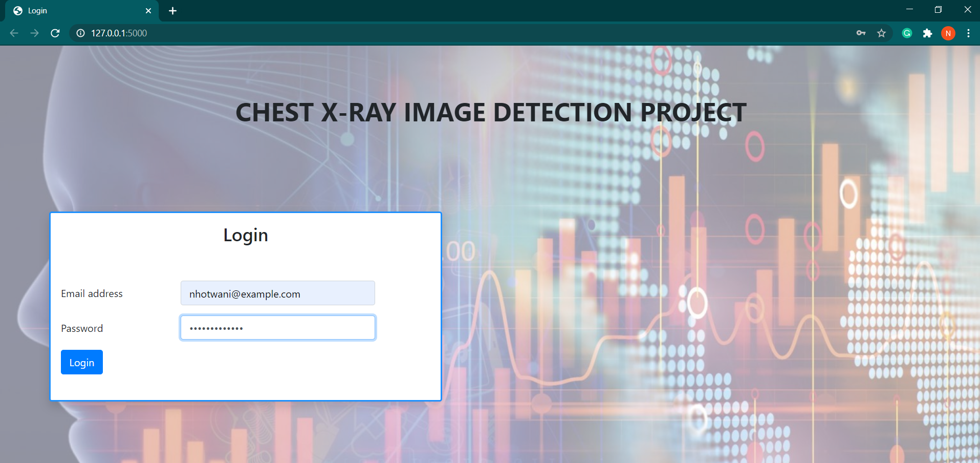The width and height of the screenshot is (980, 463).
Task: Click the email address input field
Action: point(277,293)
